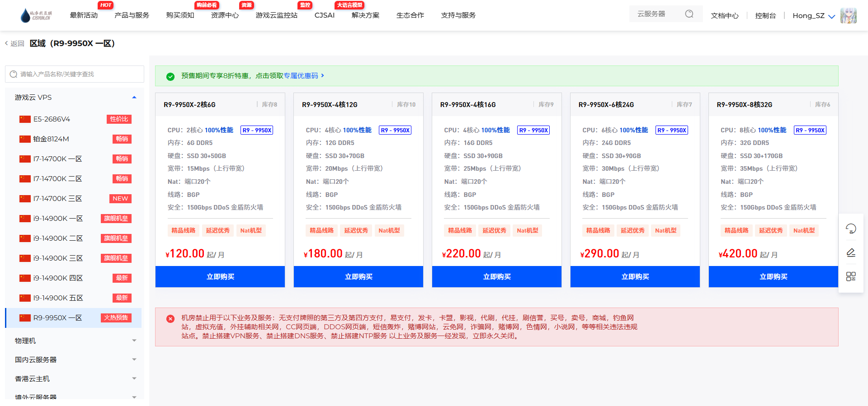Open the 购买须知 menu
868x406 pixels.
pyautogui.click(x=180, y=15)
